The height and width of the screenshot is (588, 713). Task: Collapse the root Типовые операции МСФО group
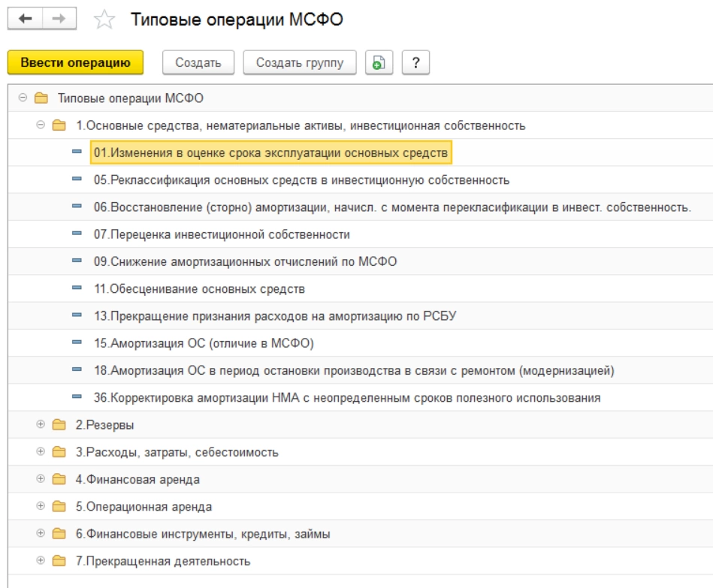[23, 98]
